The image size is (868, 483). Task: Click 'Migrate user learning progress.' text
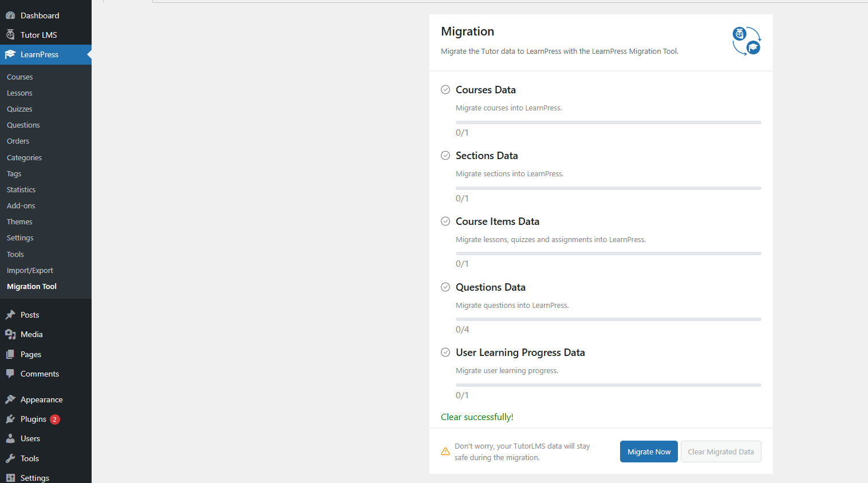tap(507, 370)
